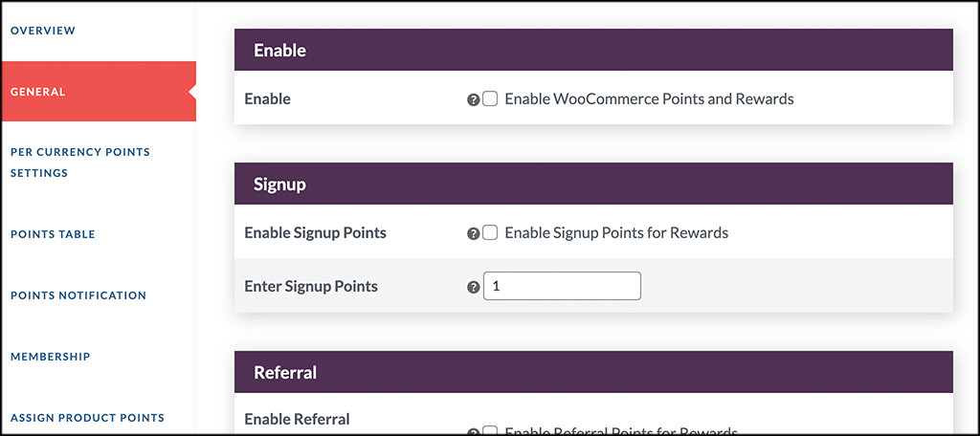Click help icon for Enable Signup Points
The height and width of the screenshot is (436, 980).
pos(473,233)
